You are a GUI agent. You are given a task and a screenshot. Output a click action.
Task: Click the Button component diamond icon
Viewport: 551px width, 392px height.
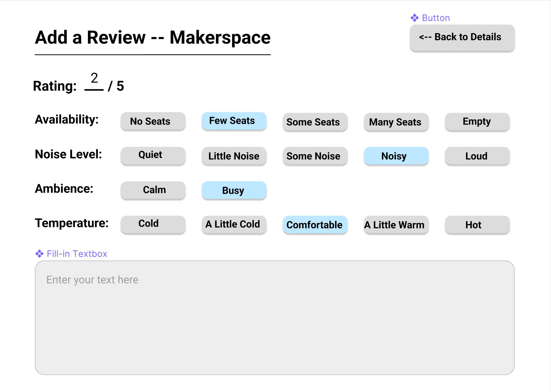click(x=414, y=18)
